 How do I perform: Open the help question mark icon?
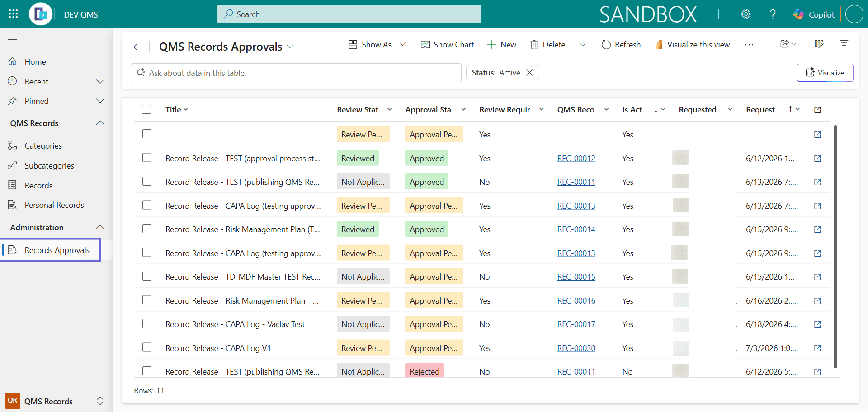(773, 14)
